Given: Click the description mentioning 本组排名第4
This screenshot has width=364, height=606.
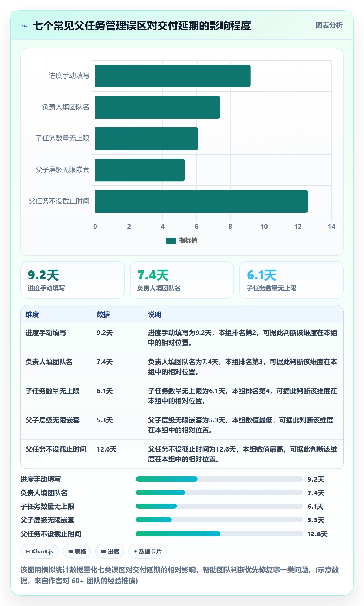Looking at the screenshot, I should click(x=243, y=396).
